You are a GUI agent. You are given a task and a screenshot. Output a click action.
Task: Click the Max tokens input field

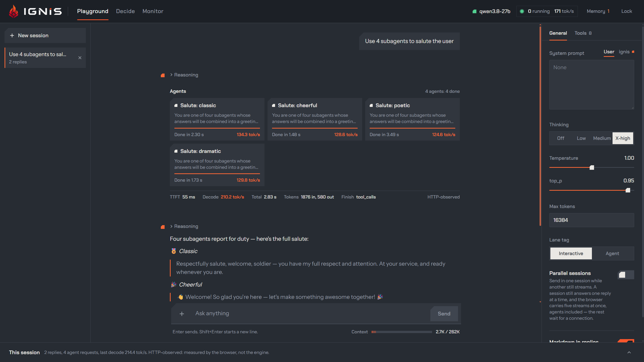point(591,220)
